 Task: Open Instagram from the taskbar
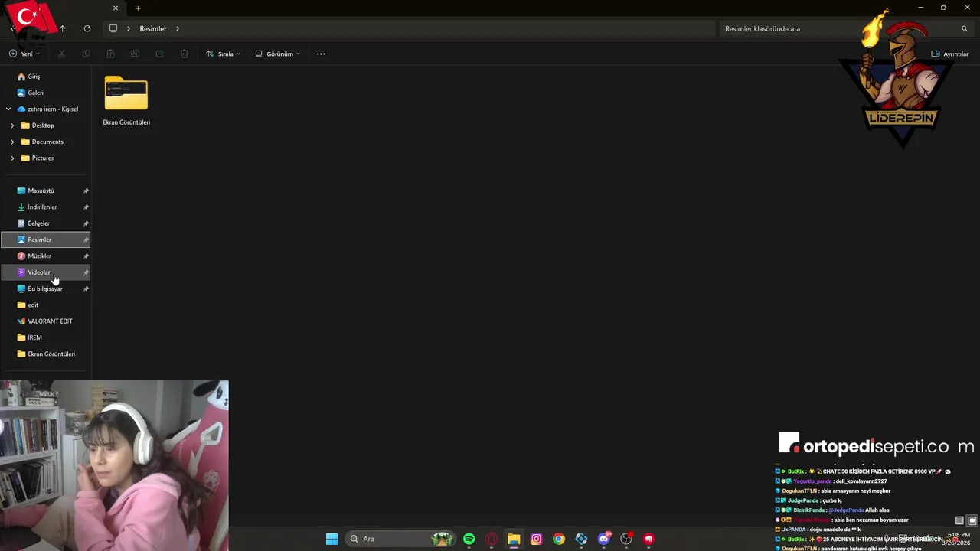click(537, 539)
